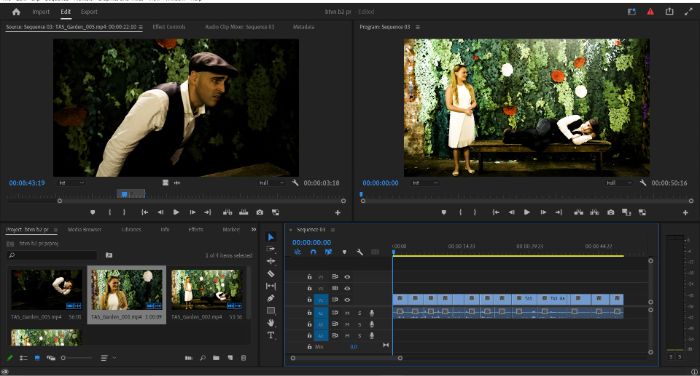700x376 pixels.
Task: Open the timeline Sequence panel menu
Action: [x=333, y=230]
